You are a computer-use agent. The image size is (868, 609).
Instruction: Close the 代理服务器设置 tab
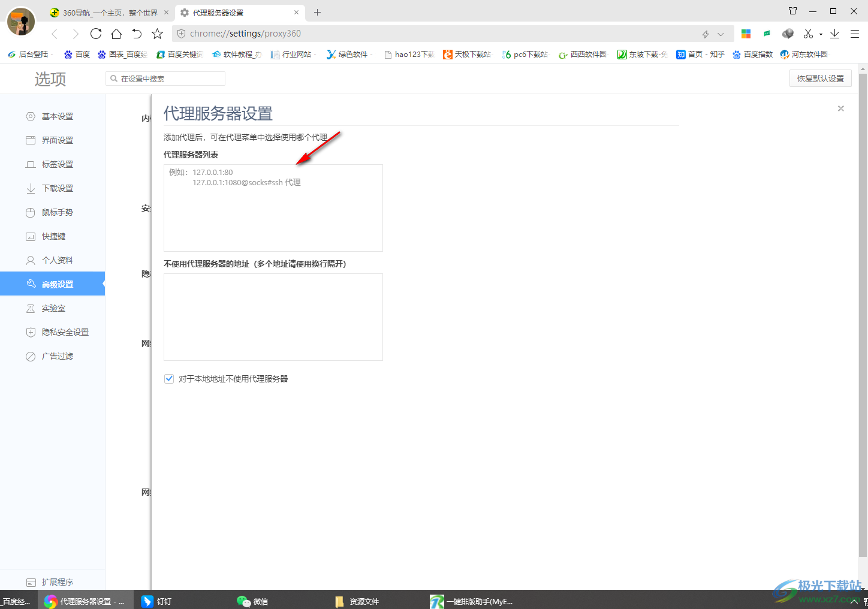pyautogui.click(x=296, y=12)
